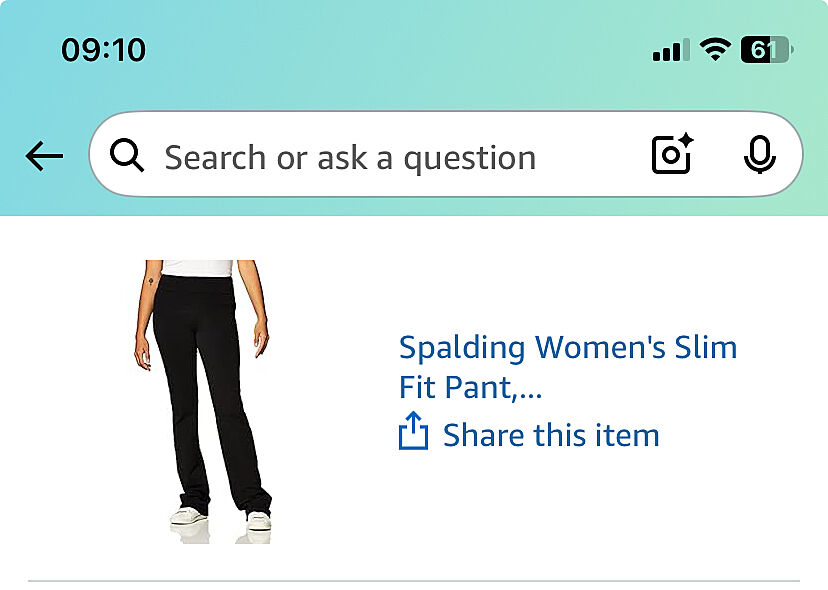The width and height of the screenshot is (828, 590).
Task: Click the magnifying glass search icon
Action: pyautogui.click(x=127, y=156)
